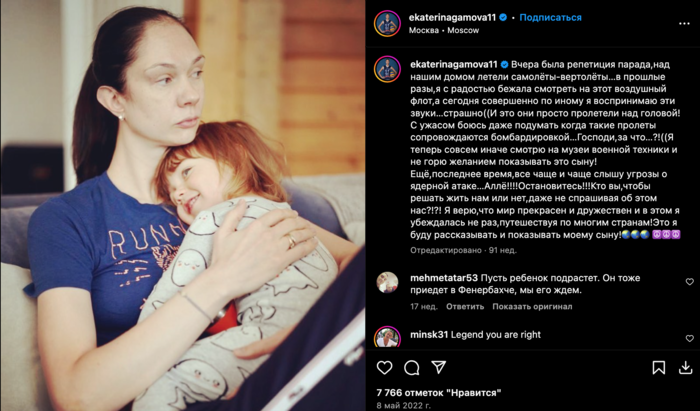Like the post with the heart icon
Viewport: 700px width, 411px height.
[x=384, y=368]
